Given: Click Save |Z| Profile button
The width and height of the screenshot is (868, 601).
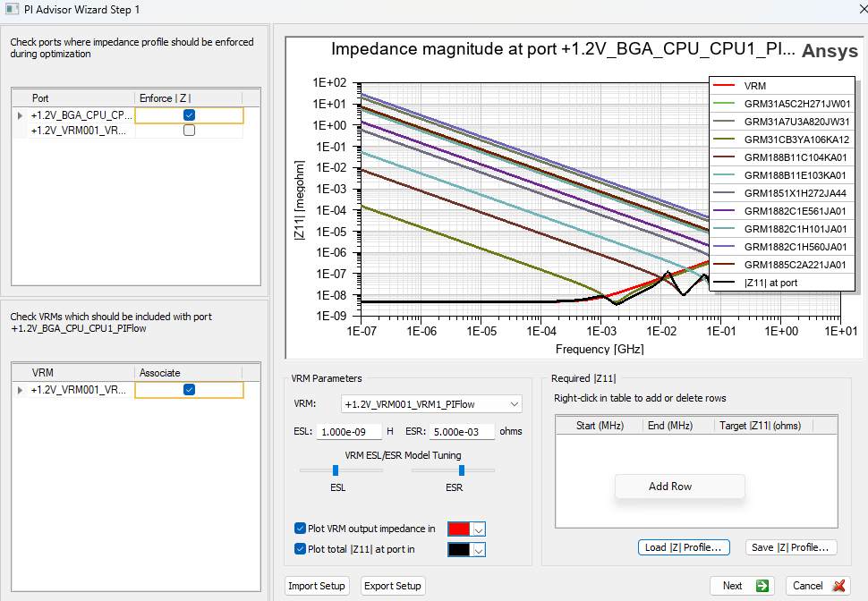Looking at the screenshot, I should pyautogui.click(x=791, y=547).
